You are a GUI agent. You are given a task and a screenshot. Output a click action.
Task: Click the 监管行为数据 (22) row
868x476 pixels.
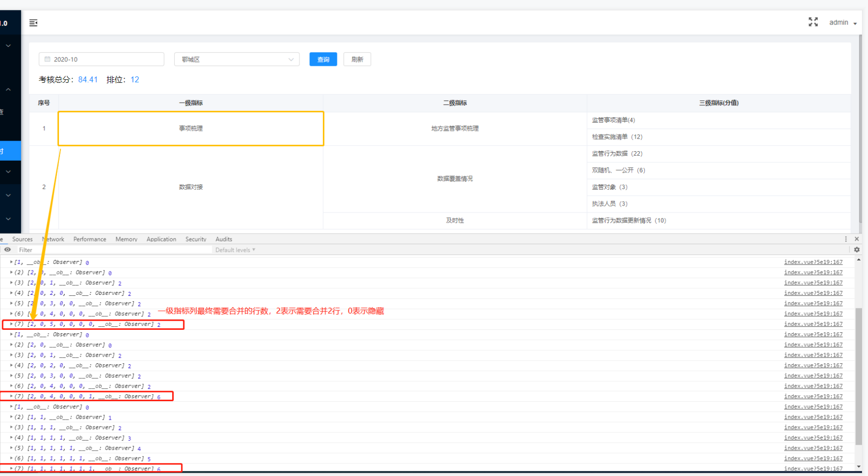click(719, 154)
